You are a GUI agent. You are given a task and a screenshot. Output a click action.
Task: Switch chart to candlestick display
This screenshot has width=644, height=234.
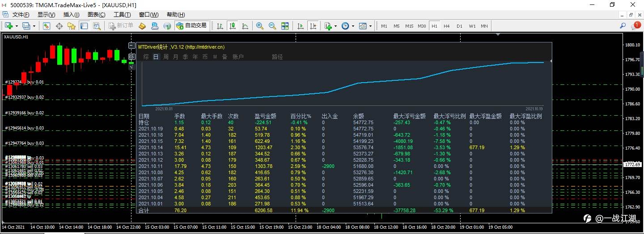(232, 26)
